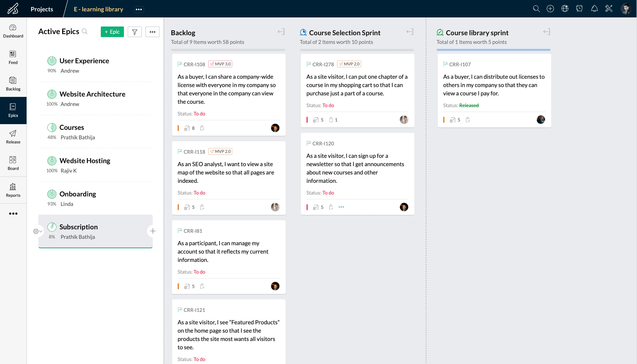Toggle filter on Active Epics panel
The width and height of the screenshot is (637, 364).
point(135,31)
